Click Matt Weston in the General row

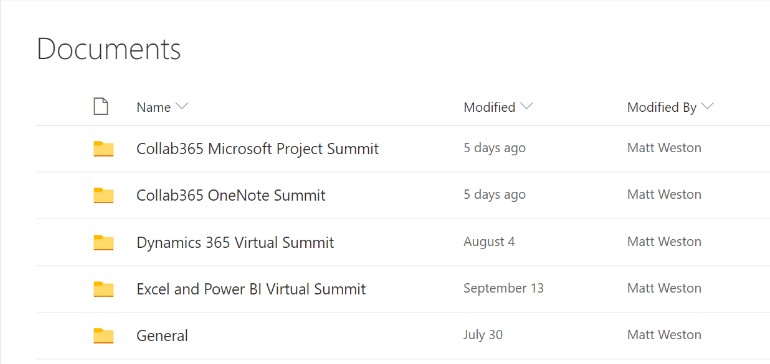point(664,335)
